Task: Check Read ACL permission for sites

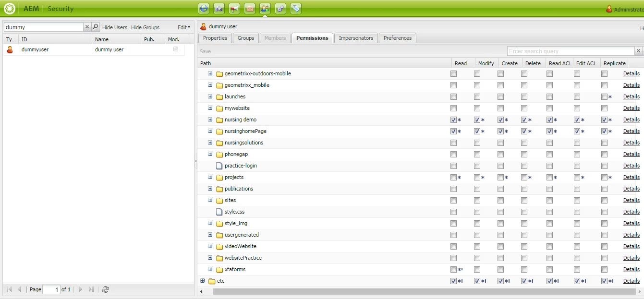Action: point(549,200)
